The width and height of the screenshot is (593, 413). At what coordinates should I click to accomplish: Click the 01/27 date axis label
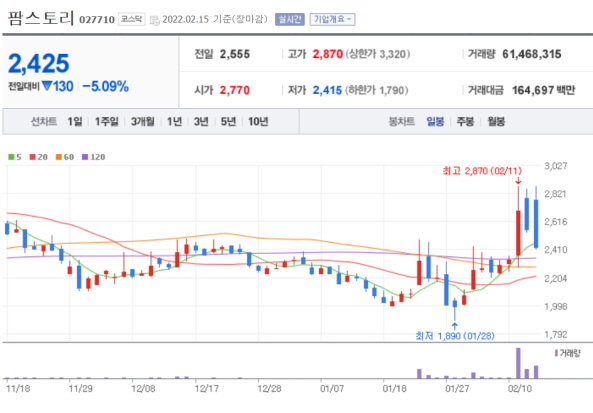tap(457, 388)
